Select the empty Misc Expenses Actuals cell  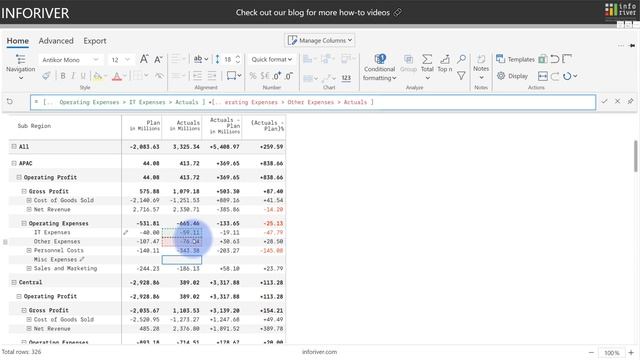coord(182,260)
